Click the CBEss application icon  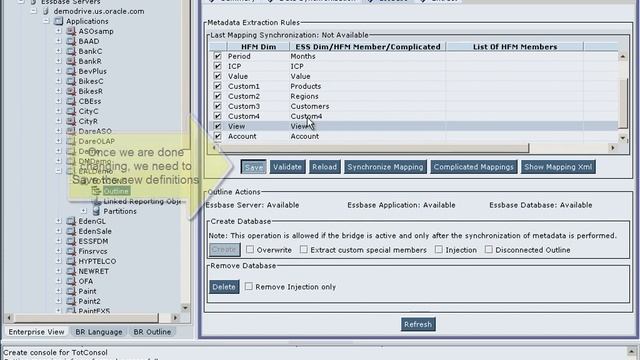pos(71,101)
